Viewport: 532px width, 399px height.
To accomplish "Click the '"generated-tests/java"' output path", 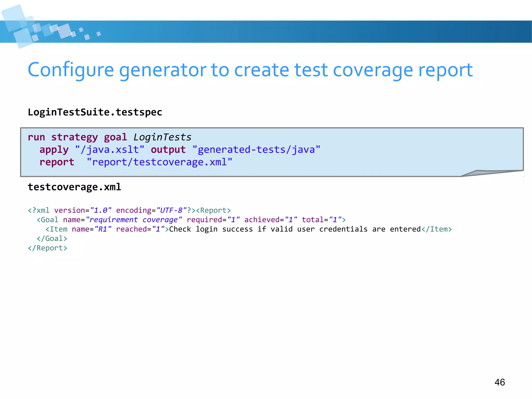I will [256, 150].
